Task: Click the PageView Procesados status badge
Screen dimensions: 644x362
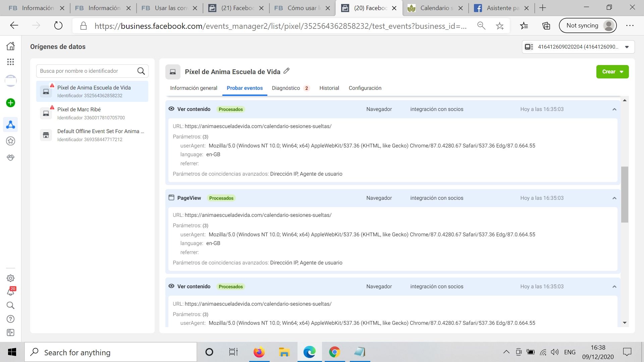Action: point(221,198)
